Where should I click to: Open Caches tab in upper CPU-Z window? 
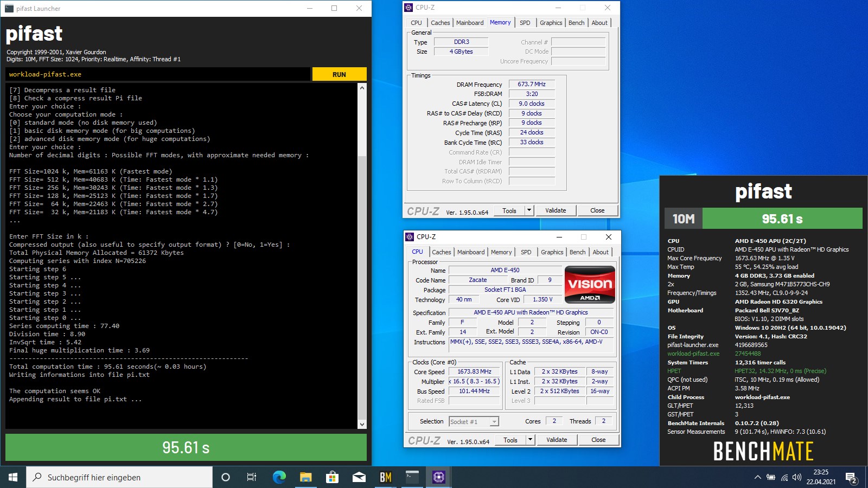(440, 23)
